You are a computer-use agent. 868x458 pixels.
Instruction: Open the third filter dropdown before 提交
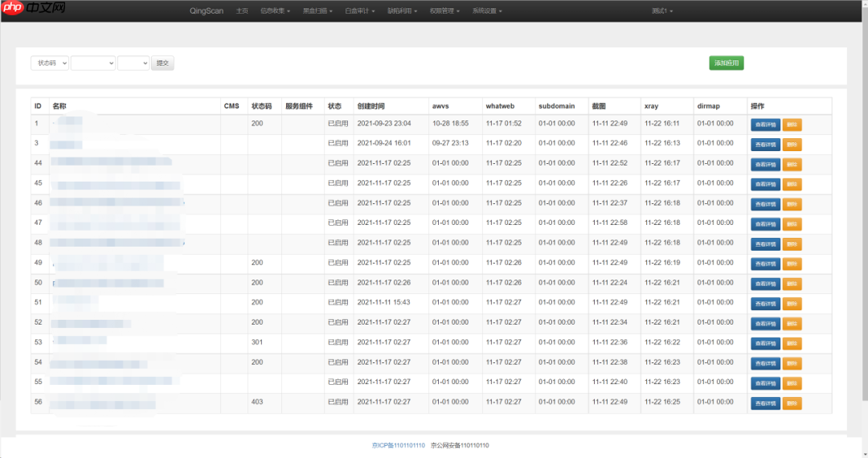coord(133,63)
